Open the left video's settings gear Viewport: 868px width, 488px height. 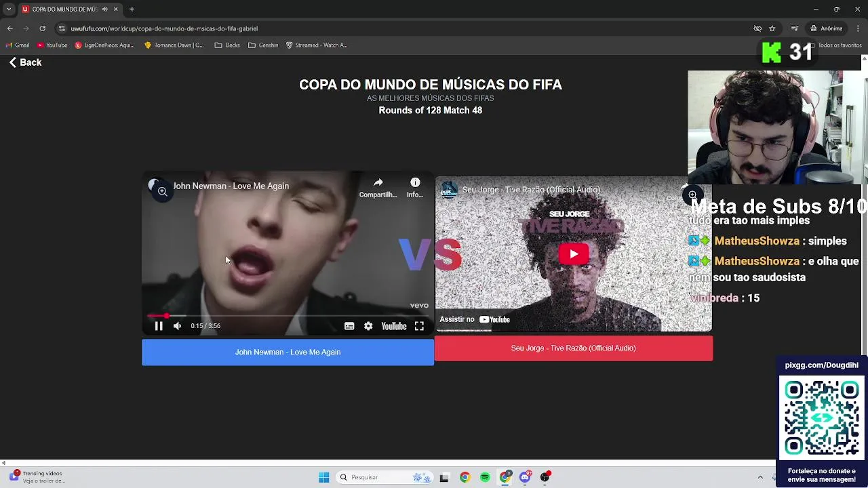[x=368, y=326]
